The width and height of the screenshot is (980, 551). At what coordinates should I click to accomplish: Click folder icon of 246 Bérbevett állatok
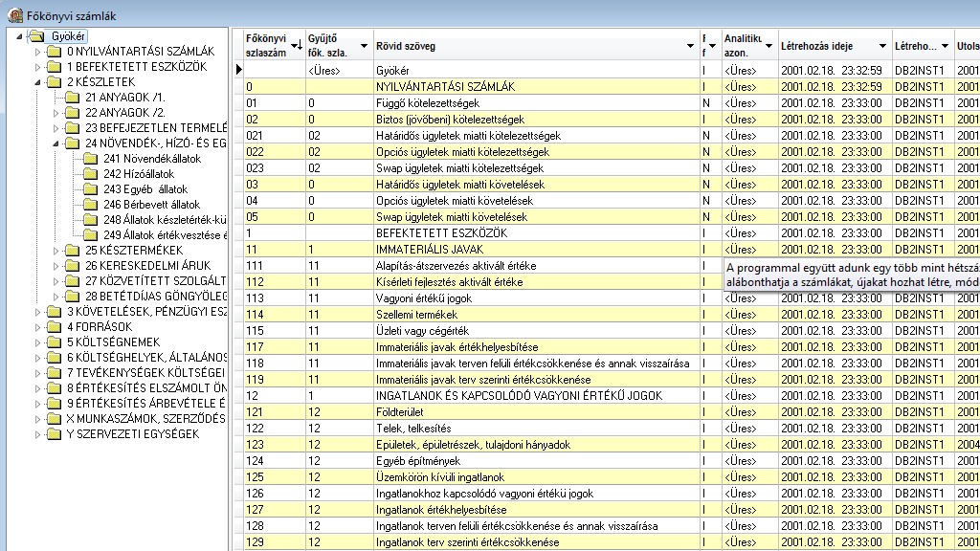(x=91, y=205)
